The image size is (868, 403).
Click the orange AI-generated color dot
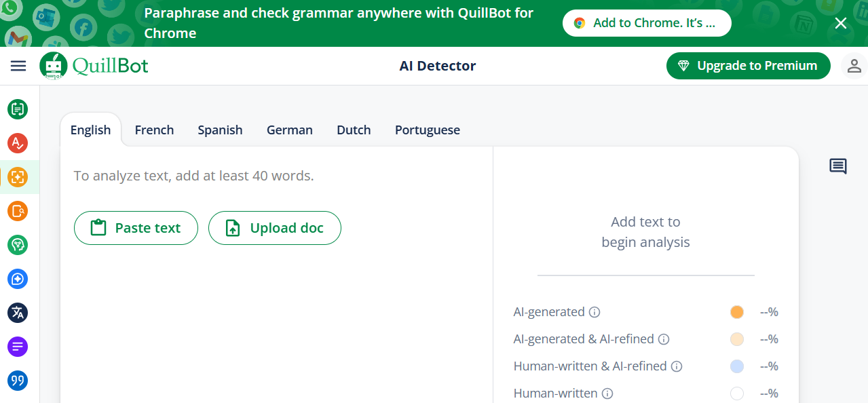[x=736, y=312]
